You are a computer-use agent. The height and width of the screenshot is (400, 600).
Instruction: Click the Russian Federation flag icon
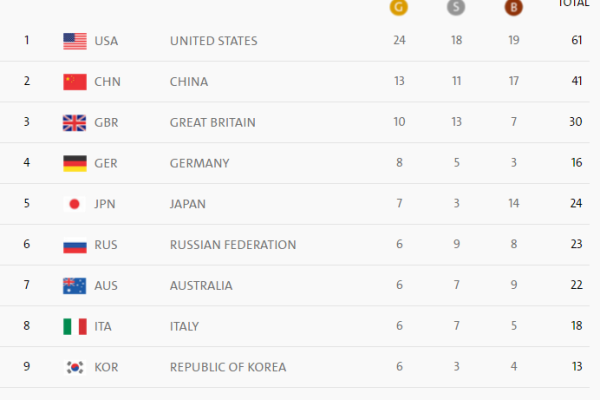[x=75, y=245]
